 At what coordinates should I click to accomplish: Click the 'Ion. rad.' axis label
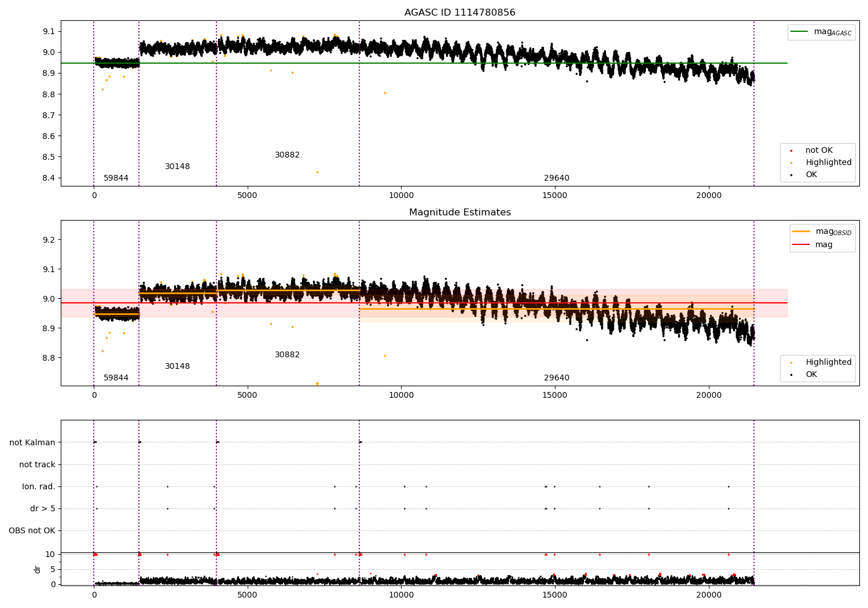tap(39, 486)
